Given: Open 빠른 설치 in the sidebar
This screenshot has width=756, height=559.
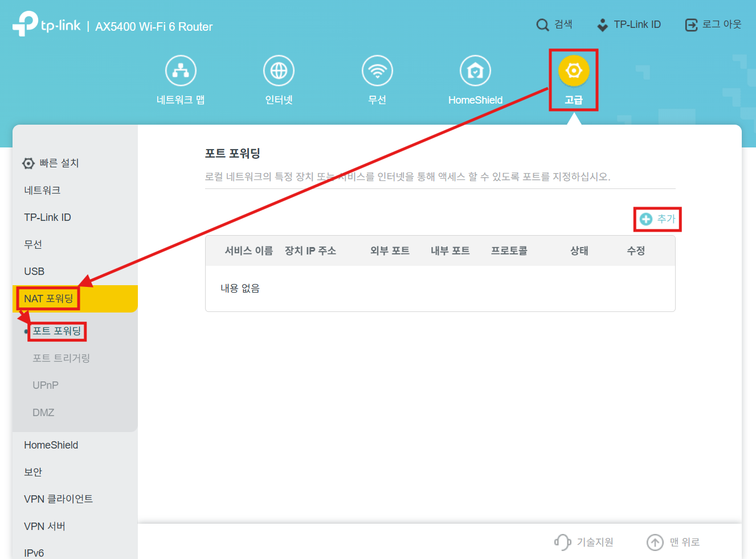Looking at the screenshot, I should (x=59, y=163).
